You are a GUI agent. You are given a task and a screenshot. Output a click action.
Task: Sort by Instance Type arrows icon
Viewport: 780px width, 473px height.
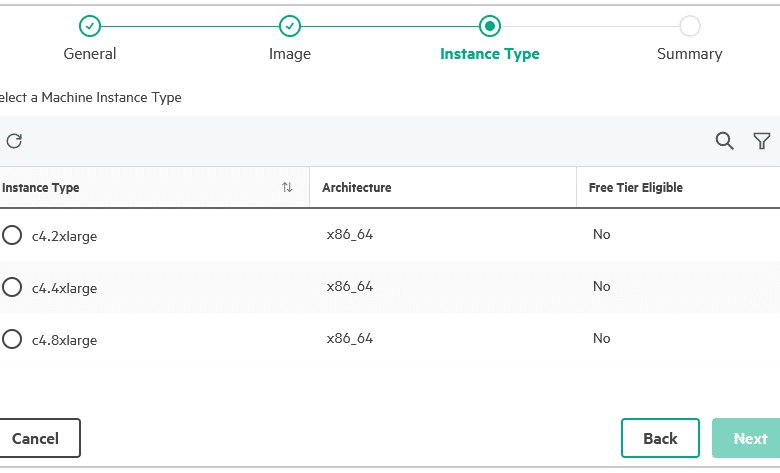point(287,187)
